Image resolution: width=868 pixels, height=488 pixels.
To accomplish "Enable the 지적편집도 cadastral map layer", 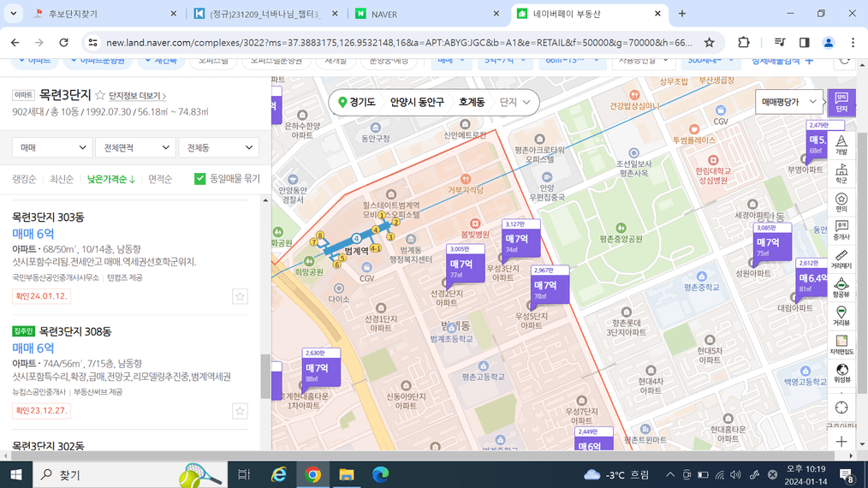I will pos(841,344).
